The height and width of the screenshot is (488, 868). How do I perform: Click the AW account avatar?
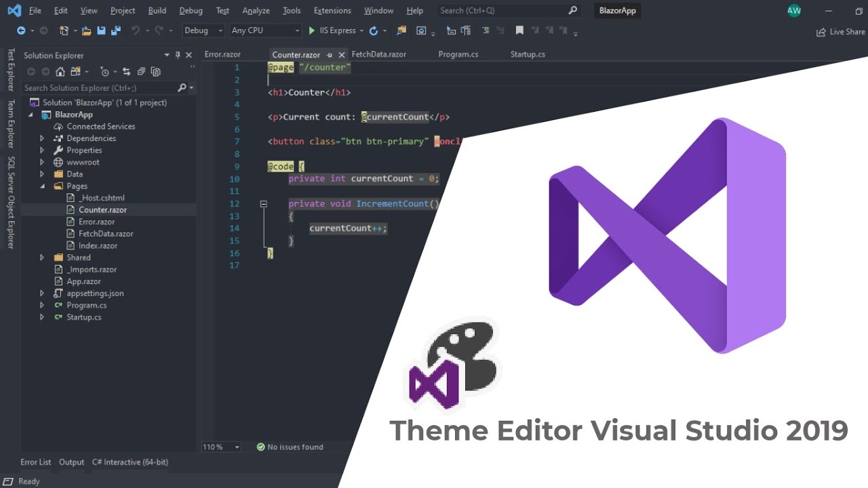793,11
